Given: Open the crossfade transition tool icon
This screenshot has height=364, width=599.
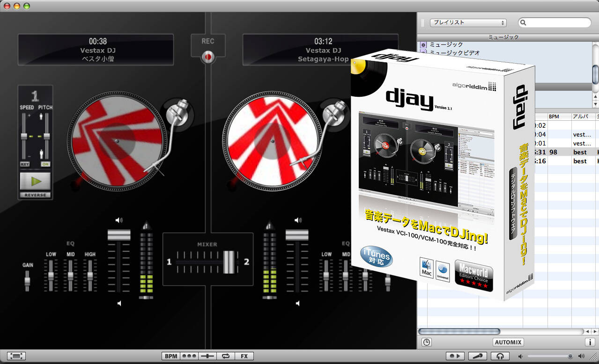Looking at the screenshot, I should coord(207,356).
